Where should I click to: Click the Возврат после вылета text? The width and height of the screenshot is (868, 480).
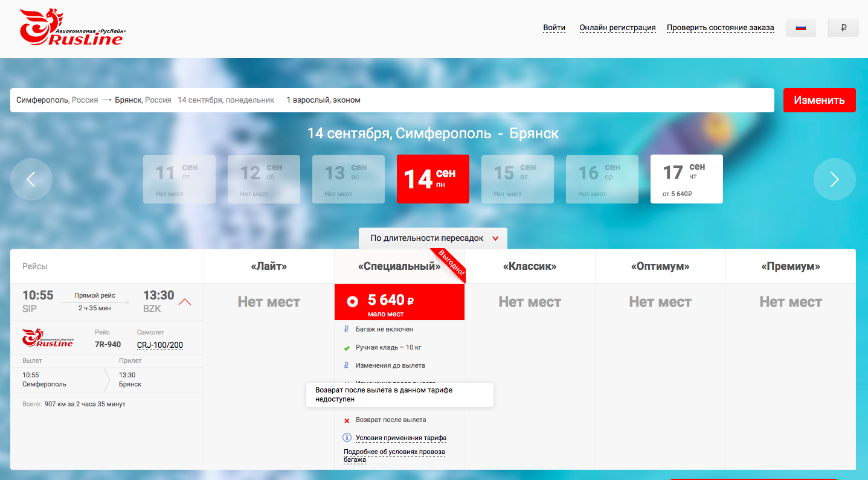click(391, 420)
